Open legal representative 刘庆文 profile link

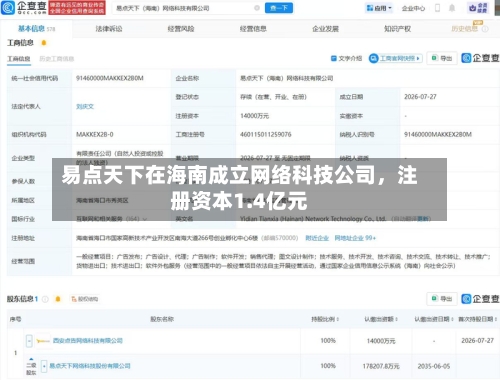pos(85,107)
